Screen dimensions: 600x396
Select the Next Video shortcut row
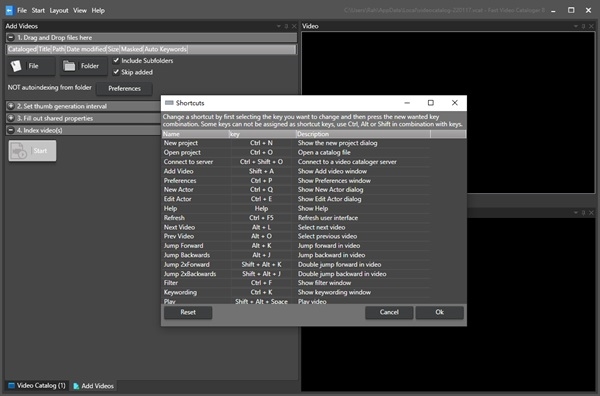[296, 227]
